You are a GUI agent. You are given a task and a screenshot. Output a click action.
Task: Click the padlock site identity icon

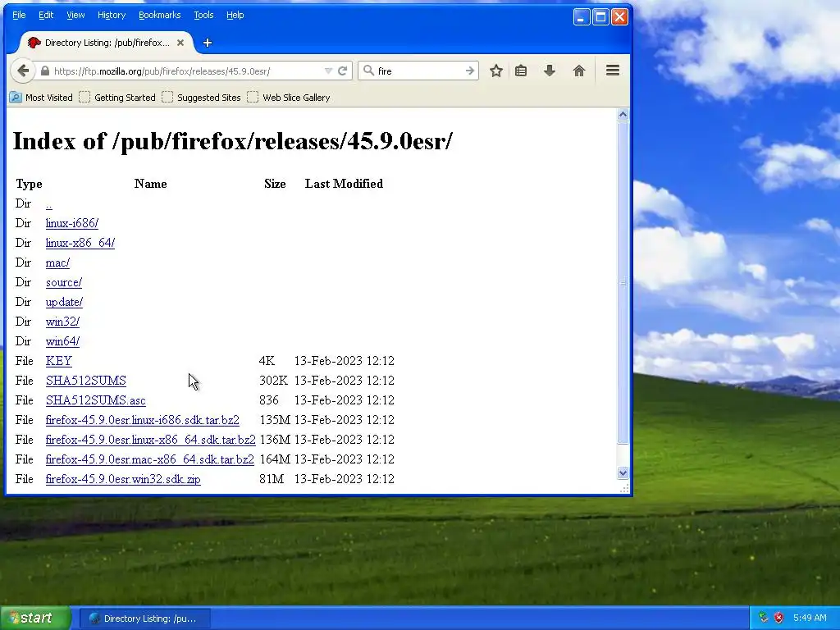point(45,71)
